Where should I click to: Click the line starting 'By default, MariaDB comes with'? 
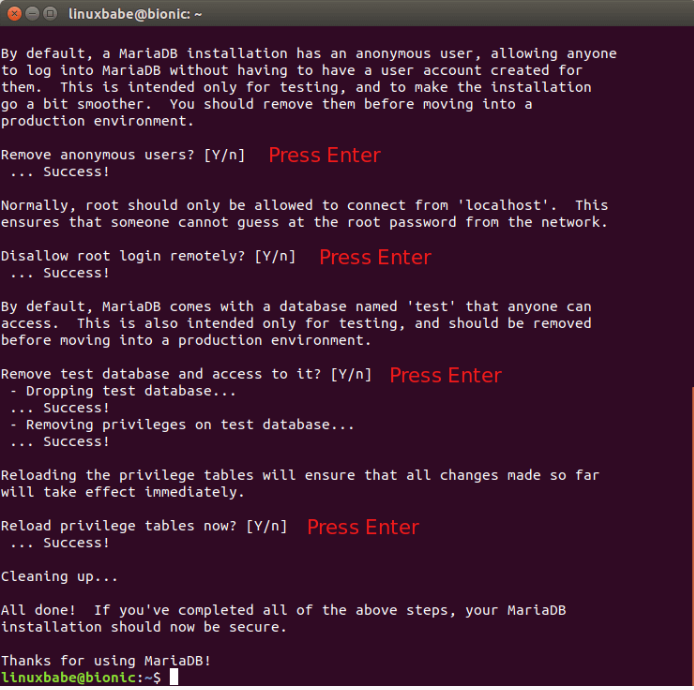click(x=296, y=307)
